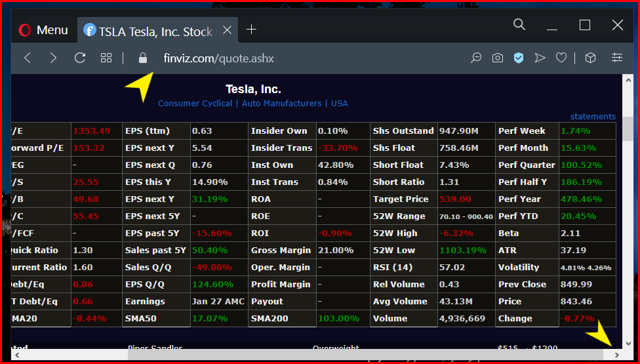Screen dimensions: 640x364
Task: Click the padlock site security icon
Action: (x=142, y=58)
